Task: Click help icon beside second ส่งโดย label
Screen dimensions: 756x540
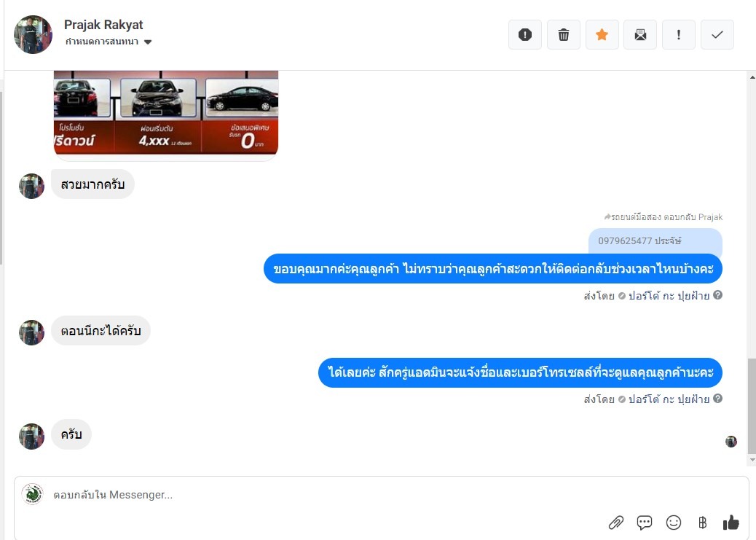Action: pyautogui.click(x=717, y=398)
